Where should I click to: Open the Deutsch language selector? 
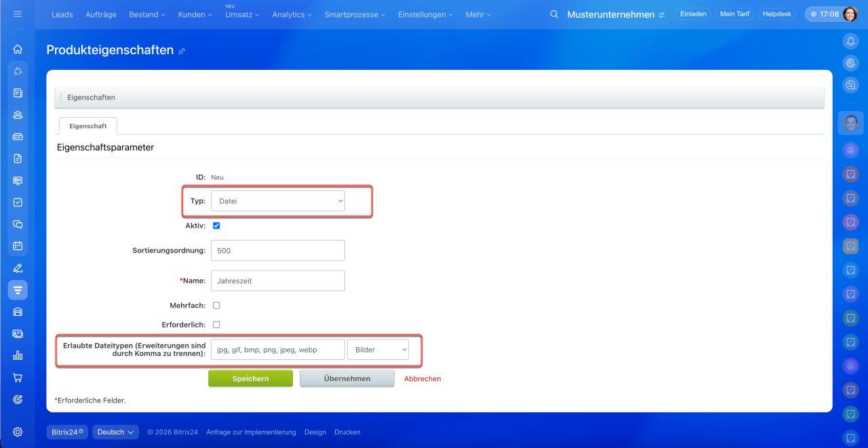tap(115, 432)
